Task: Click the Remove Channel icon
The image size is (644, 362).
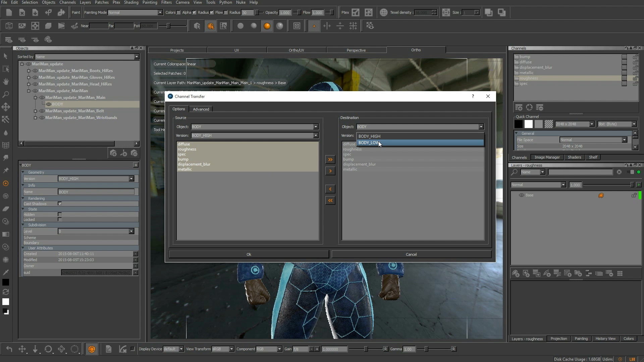Action: tap(540, 107)
